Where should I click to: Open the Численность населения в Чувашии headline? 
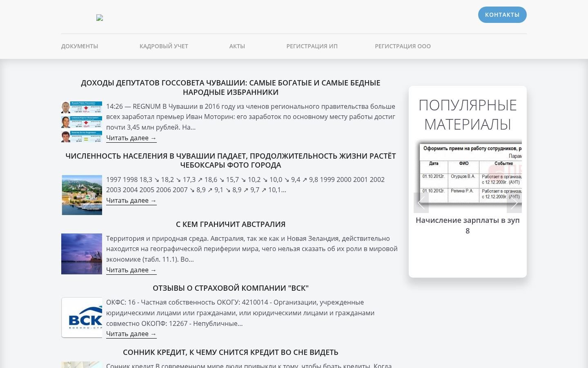click(x=231, y=160)
